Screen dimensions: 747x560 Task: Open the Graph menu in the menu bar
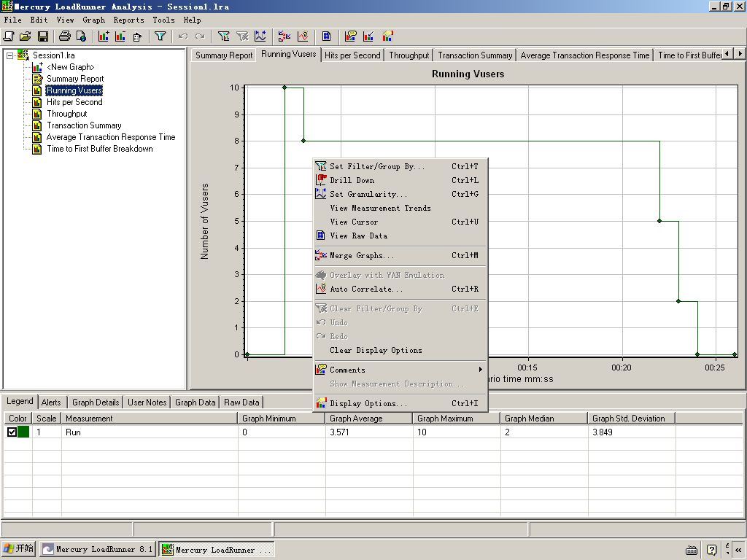pos(94,20)
